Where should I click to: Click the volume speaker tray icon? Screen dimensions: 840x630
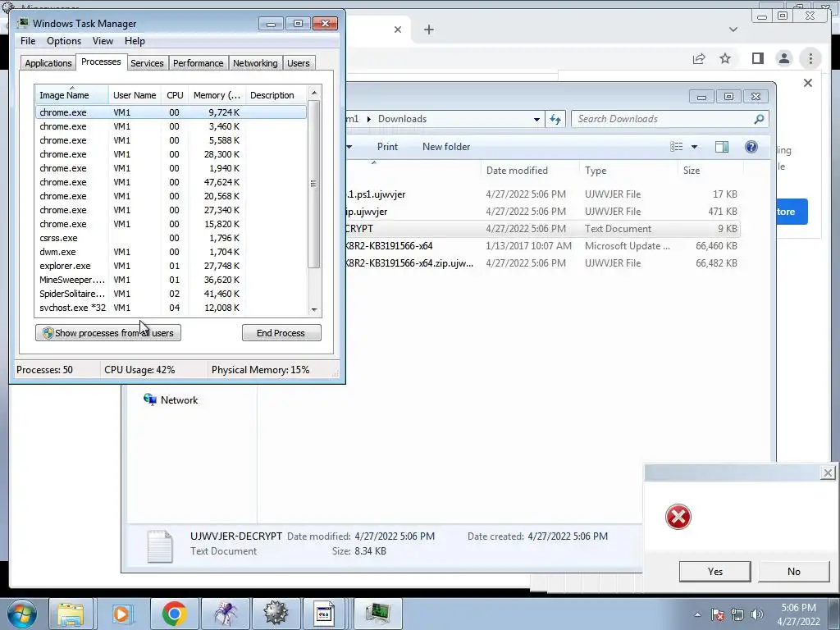click(x=757, y=614)
